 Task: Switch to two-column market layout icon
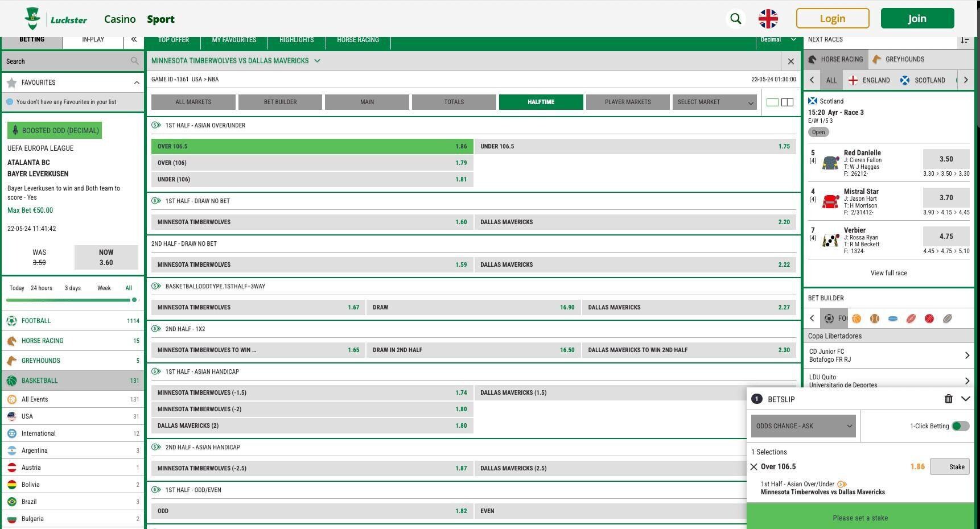(787, 102)
